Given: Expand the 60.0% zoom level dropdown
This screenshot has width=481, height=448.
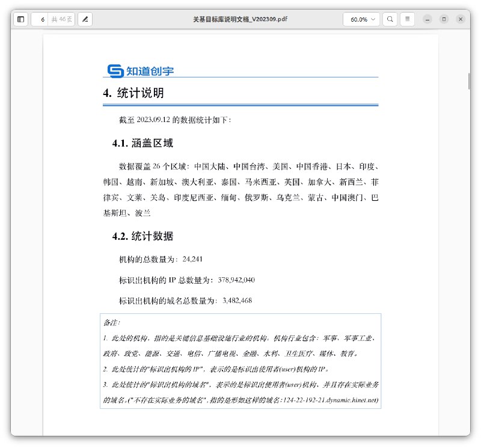Looking at the screenshot, I should pyautogui.click(x=361, y=19).
